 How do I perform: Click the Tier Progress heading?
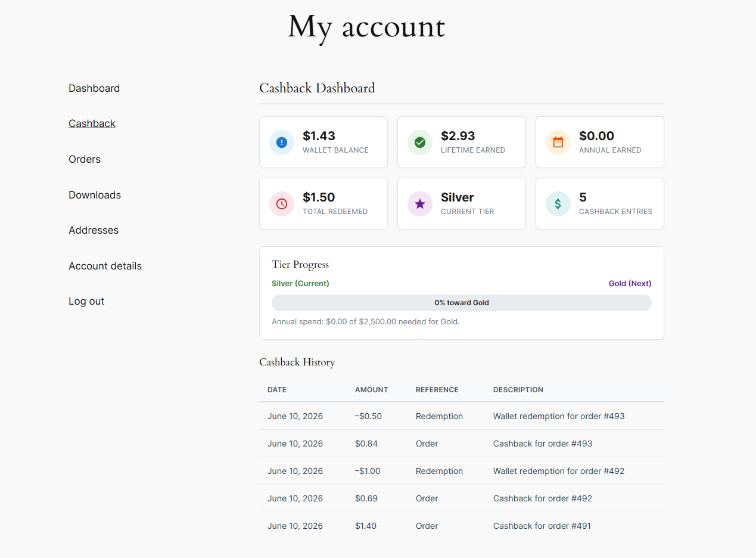tap(300, 265)
